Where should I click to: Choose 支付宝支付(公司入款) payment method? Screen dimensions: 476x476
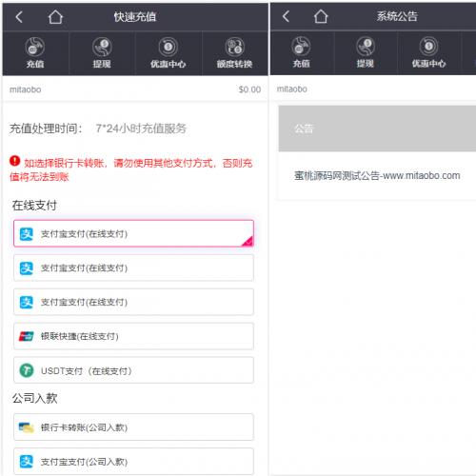(x=133, y=461)
